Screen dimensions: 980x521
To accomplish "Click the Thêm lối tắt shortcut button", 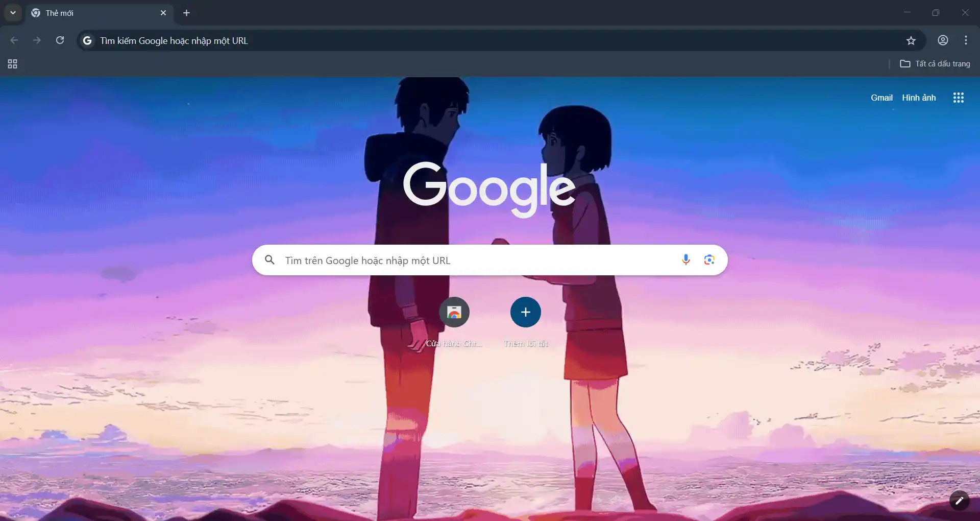I will tap(525, 312).
